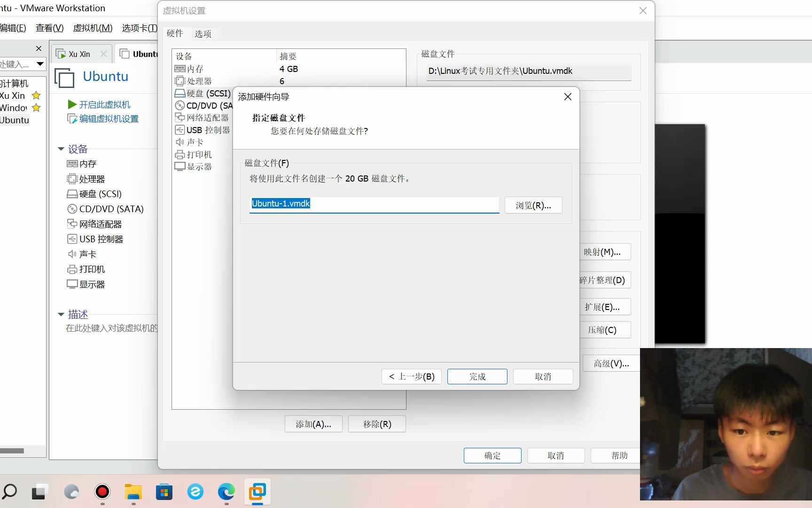The width and height of the screenshot is (812, 508).
Task: Open the Windows taskbar search icon
Action: coord(9,492)
